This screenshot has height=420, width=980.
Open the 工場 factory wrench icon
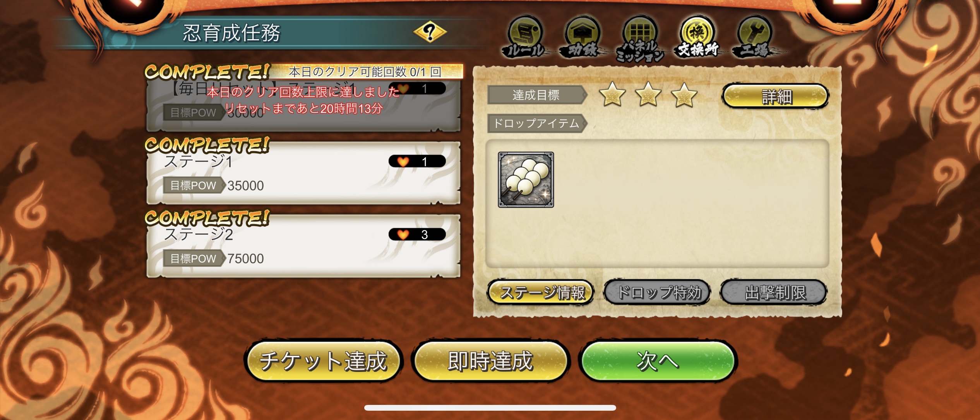tap(754, 38)
